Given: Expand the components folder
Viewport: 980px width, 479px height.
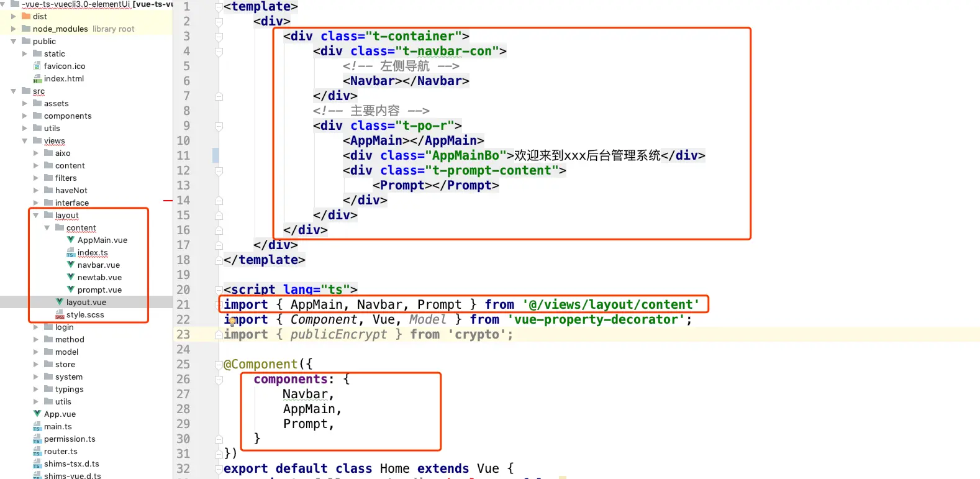Looking at the screenshot, I should coord(25,116).
